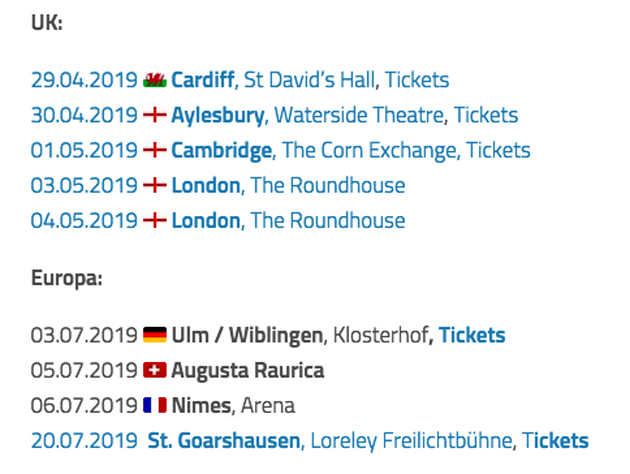Open the St. Goarshausen link

(x=224, y=441)
